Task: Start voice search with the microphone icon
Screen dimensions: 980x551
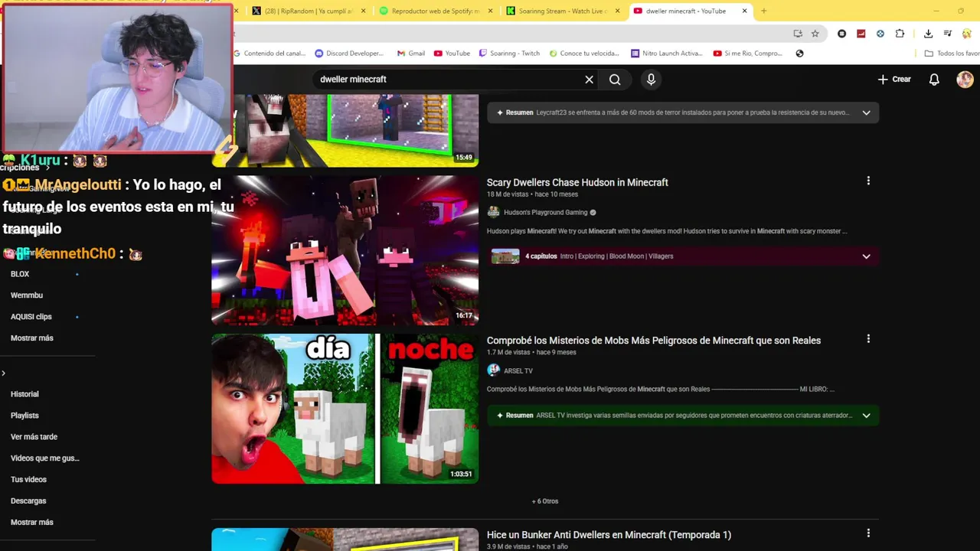Action: [x=651, y=80]
